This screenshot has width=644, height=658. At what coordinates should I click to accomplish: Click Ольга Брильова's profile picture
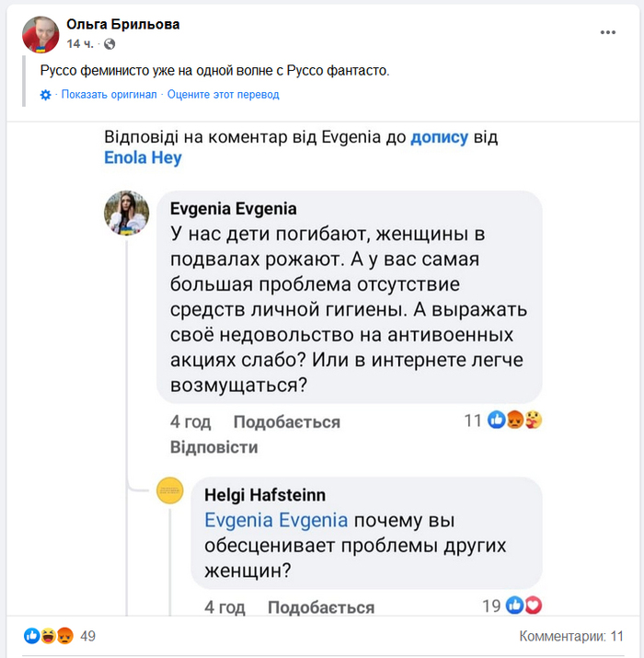pyautogui.click(x=40, y=33)
